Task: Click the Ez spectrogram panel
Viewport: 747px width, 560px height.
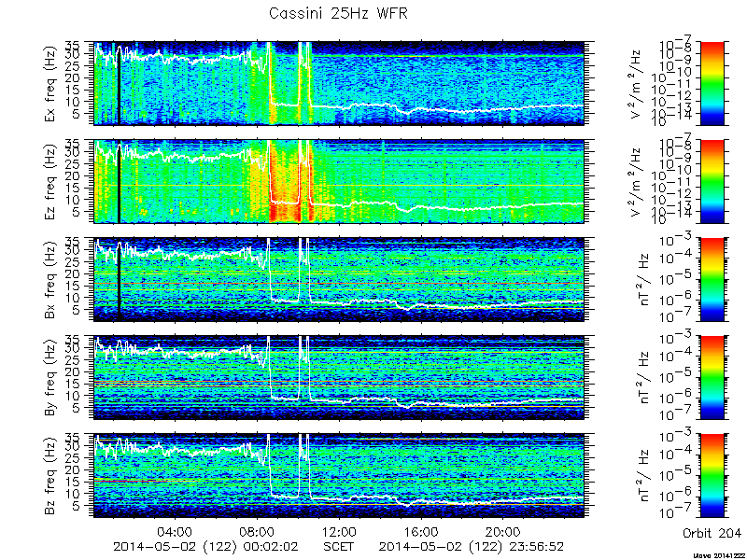Action: click(x=339, y=181)
